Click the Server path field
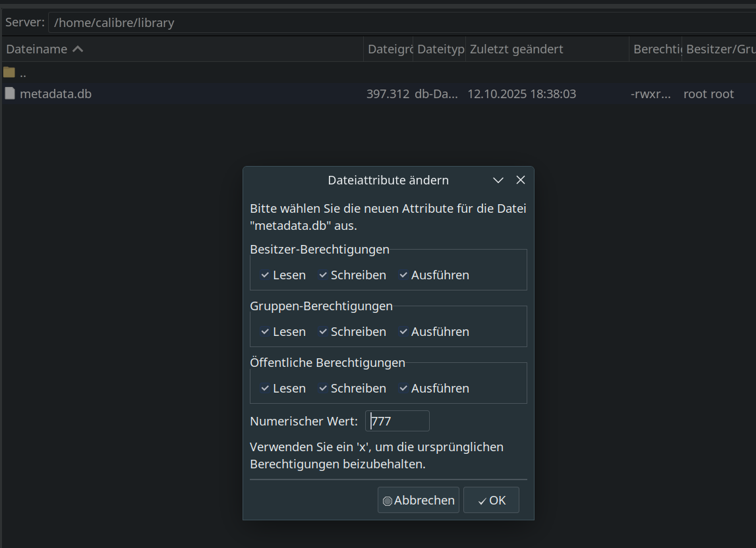Screen dimensions: 756x548 [395, 22]
